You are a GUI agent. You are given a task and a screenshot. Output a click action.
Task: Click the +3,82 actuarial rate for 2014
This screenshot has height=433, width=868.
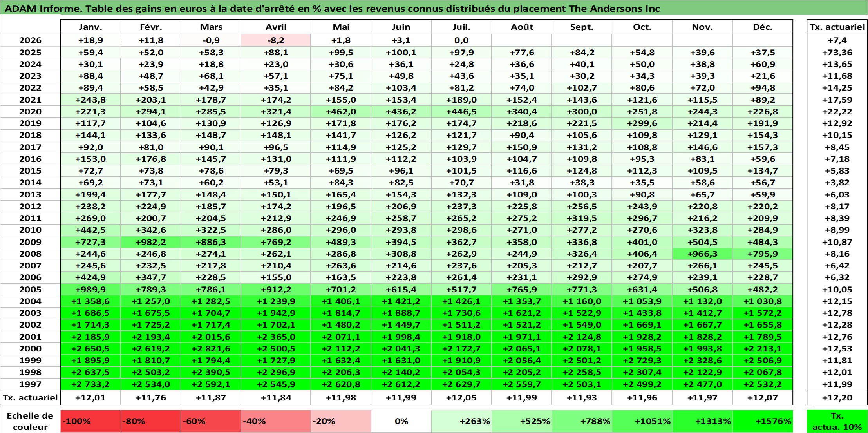coord(837,183)
